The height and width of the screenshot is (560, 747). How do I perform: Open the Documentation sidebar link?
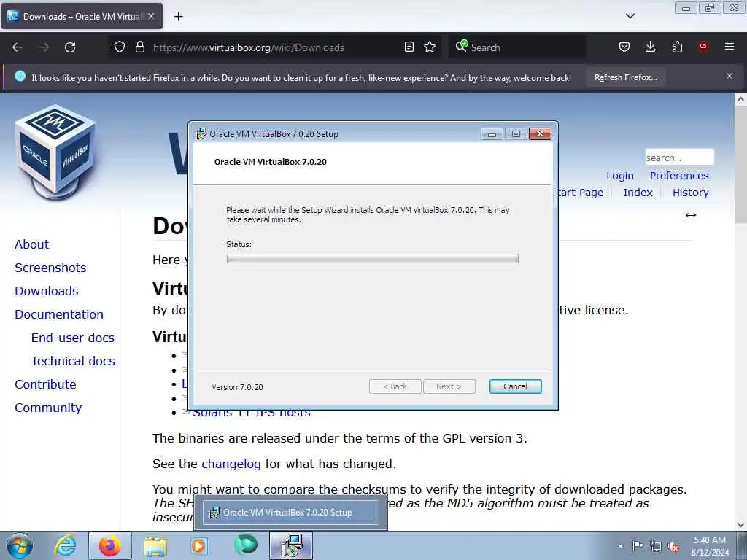[x=58, y=314]
